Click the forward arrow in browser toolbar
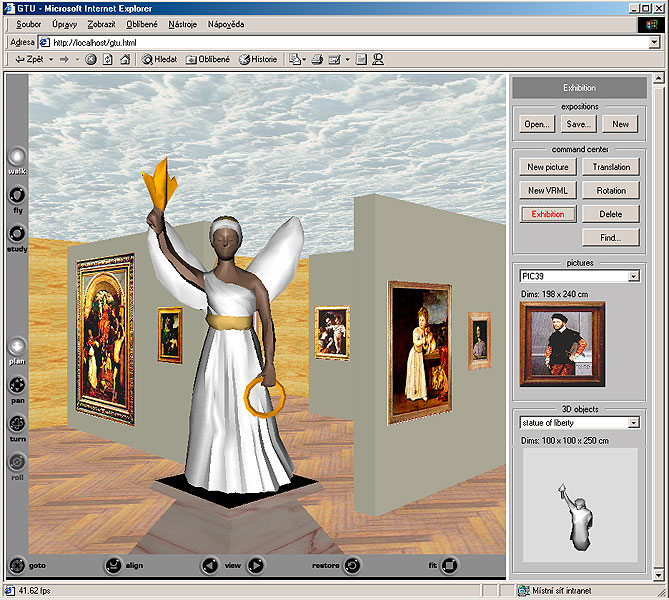 point(64,59)
